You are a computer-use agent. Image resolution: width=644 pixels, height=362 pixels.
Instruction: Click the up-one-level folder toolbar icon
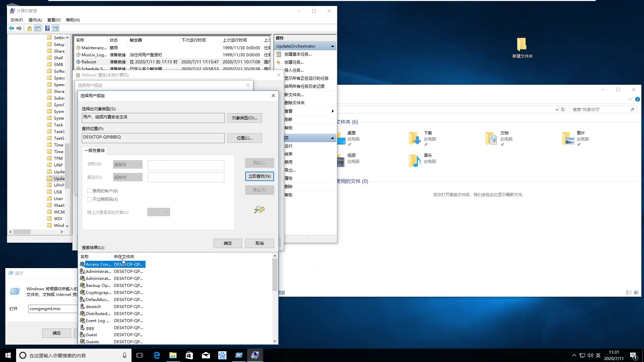pyautogui.click(x=30, y=28)
